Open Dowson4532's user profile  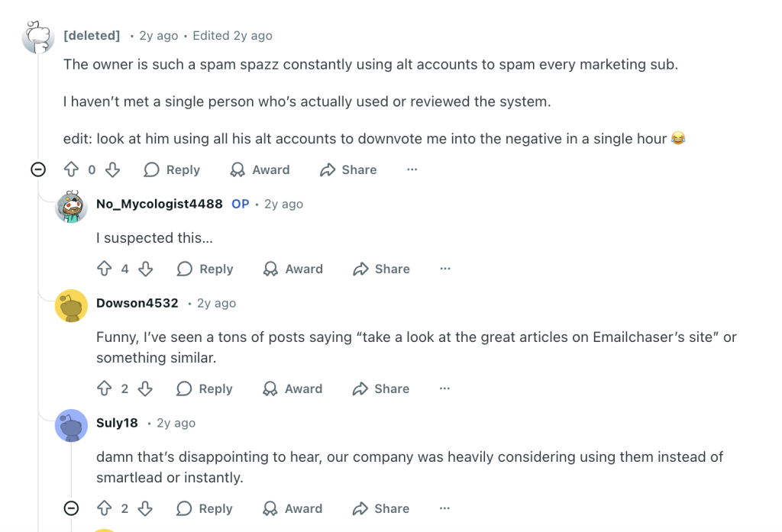click(x=137, y=303)
